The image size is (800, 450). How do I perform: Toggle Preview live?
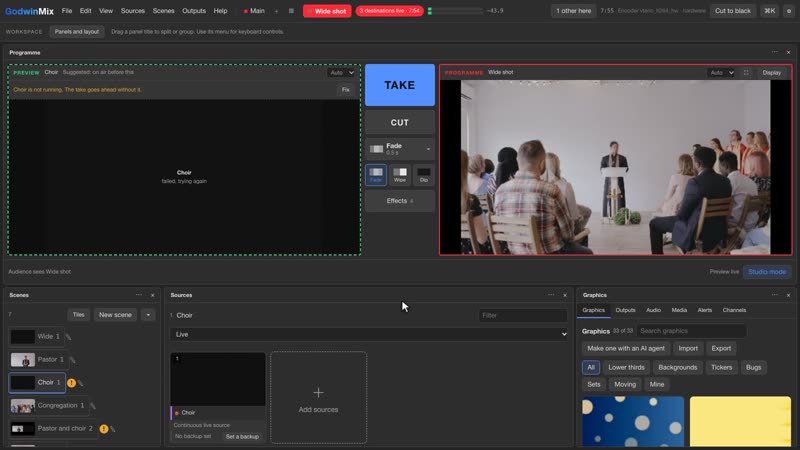[x=724, y=272]
